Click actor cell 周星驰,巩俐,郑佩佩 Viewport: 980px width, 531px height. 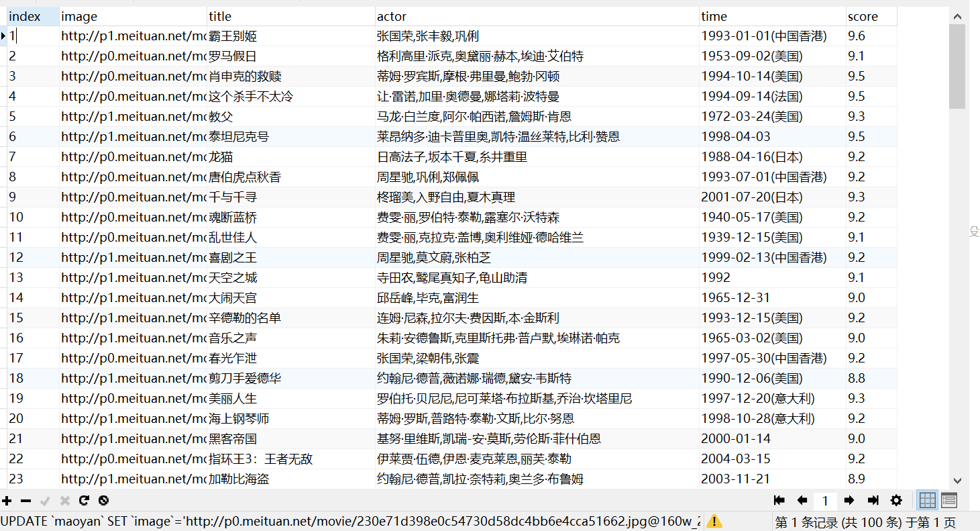click(537, 177)
